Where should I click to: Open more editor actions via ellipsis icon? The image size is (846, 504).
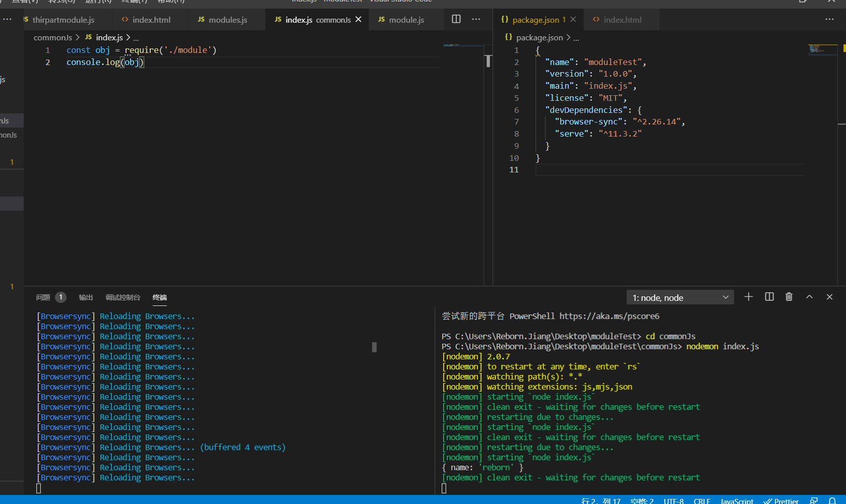tap(475, 19)
